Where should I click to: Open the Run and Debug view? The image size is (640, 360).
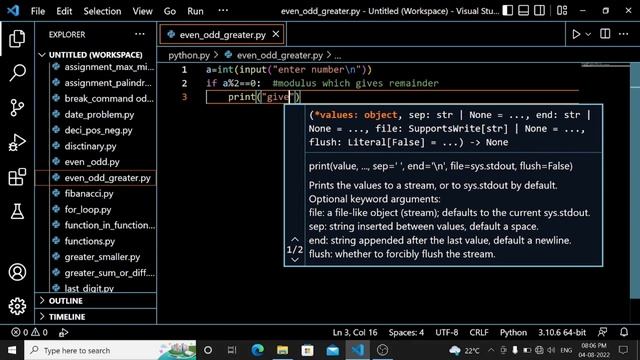pyautogui.click(x=17, y=142)
